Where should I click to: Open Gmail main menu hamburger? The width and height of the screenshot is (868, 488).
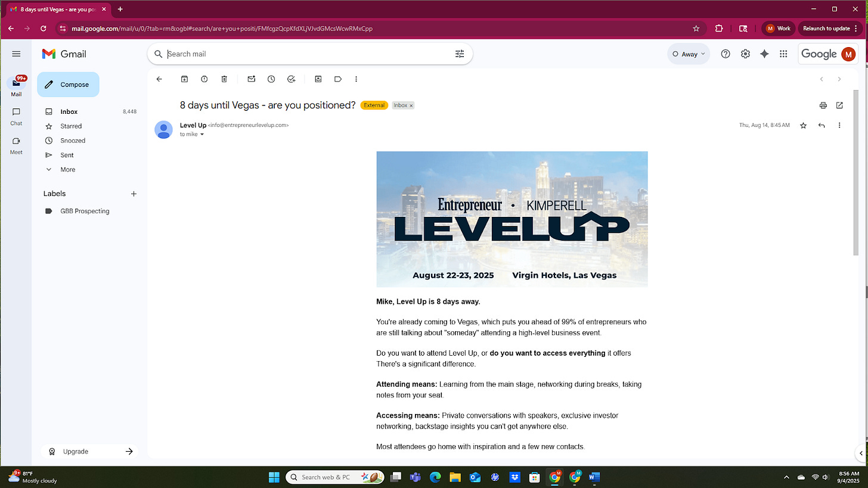coord(16,54)
